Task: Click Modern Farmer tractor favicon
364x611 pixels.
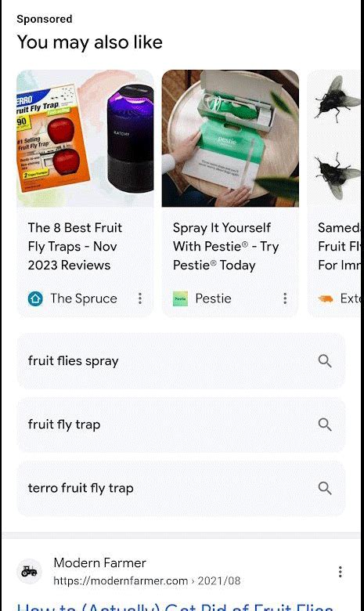Action: click(29, 572)
